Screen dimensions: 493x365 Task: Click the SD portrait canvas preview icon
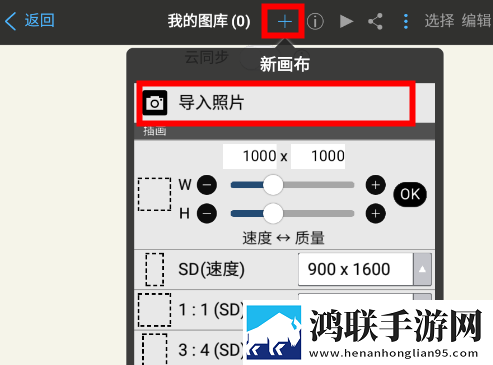155,269
